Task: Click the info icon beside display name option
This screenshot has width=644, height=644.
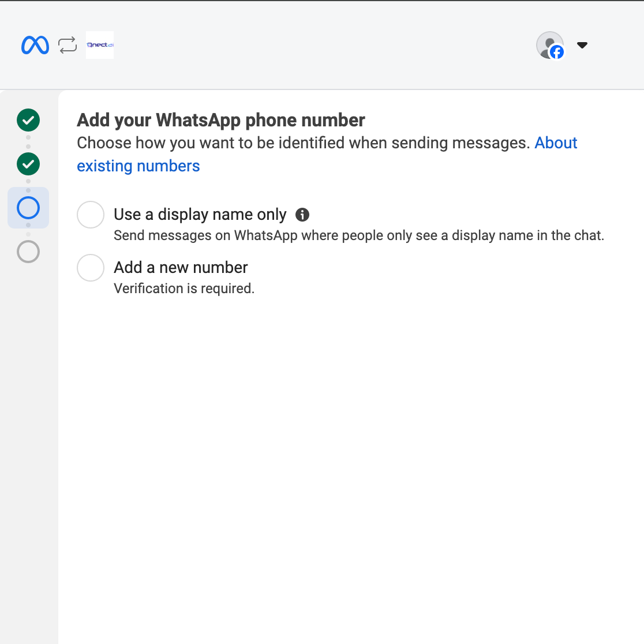Action: coord(302,215)
